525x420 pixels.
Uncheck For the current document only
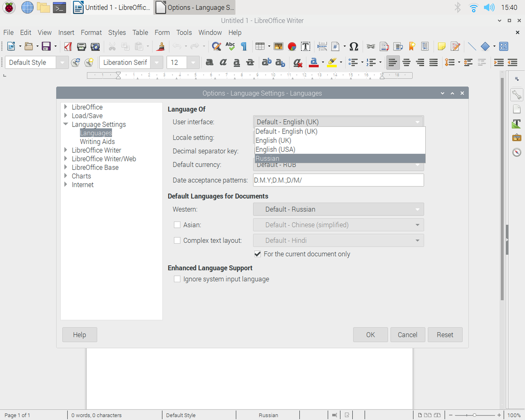[258, 254]
